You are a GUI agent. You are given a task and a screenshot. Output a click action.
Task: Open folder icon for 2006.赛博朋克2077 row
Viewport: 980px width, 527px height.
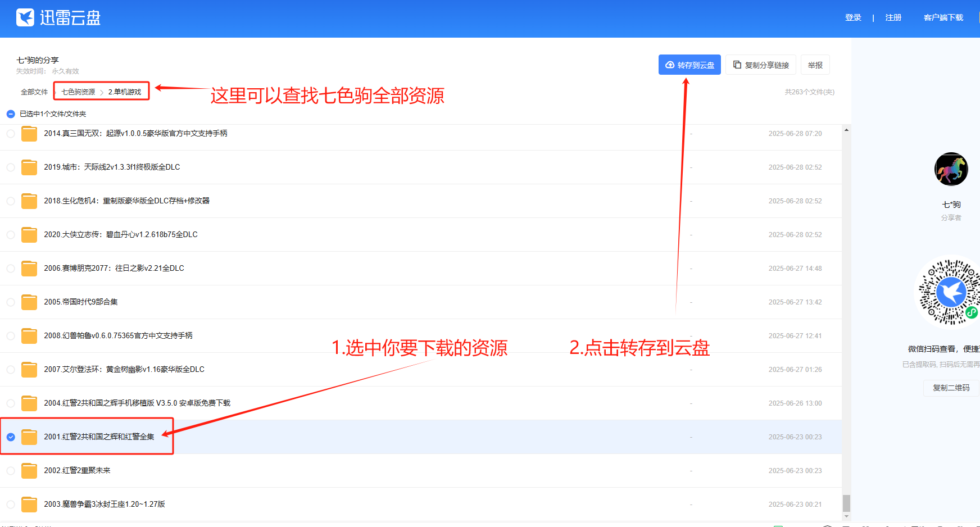(x=29, y=269)
